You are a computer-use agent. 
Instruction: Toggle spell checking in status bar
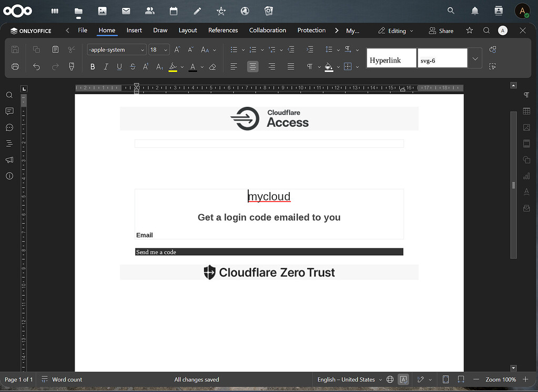tap(403, 379)
